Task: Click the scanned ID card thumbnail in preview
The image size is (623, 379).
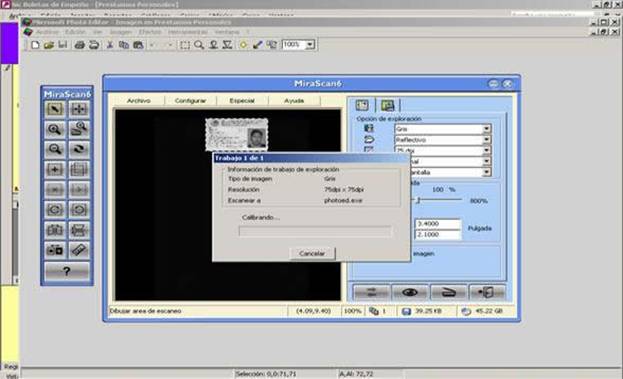Action: (x=236, y=135)
